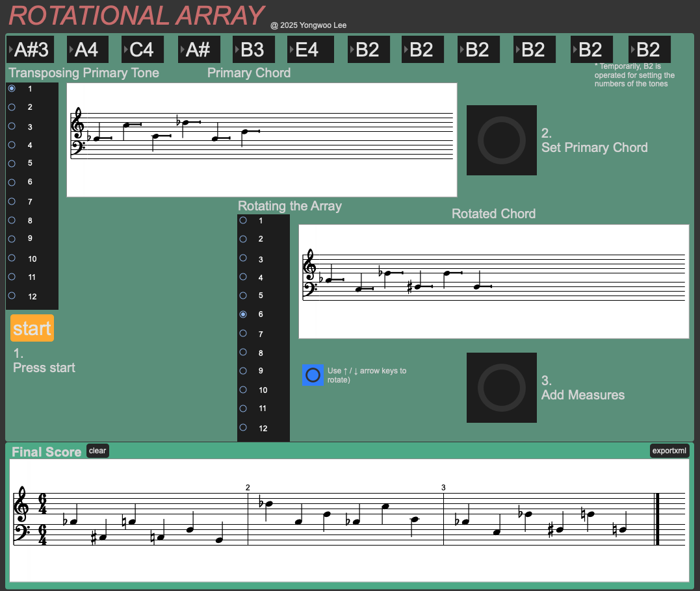This screenshot has width=700, height=591.
Task: Click the 'Use arrow keys to rotate' hint
Action: [367, 375]
